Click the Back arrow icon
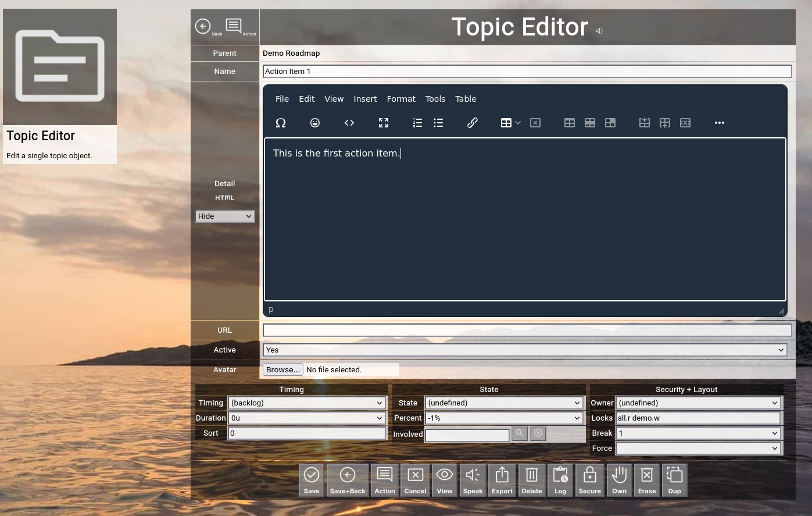Viewport: 812px width, 516px height. (x=203, y=26)
